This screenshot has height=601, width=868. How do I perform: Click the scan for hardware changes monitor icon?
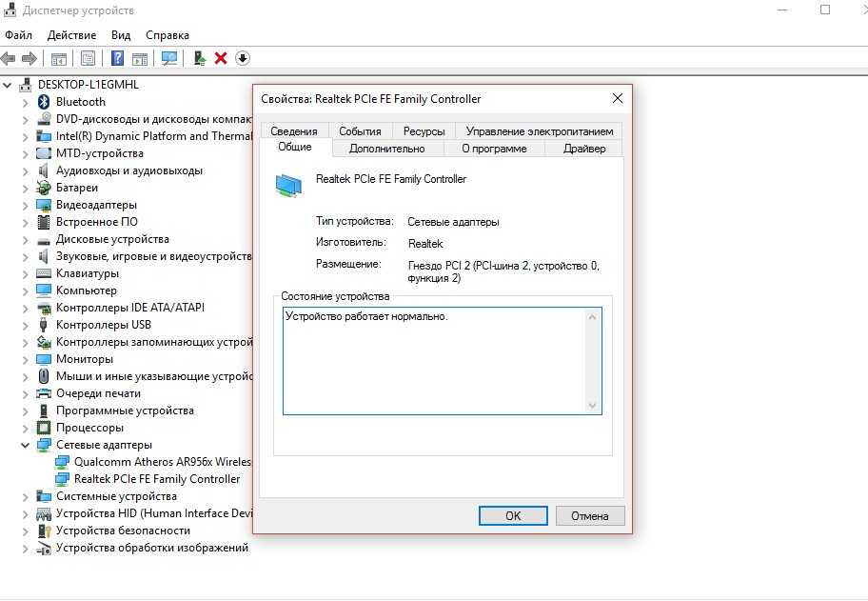click(169, 58)
